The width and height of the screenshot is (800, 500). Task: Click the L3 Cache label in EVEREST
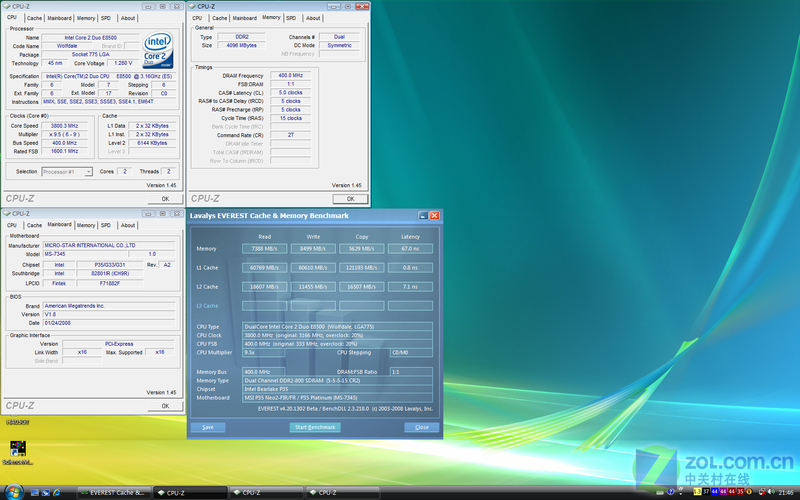[x=207, y=306]
